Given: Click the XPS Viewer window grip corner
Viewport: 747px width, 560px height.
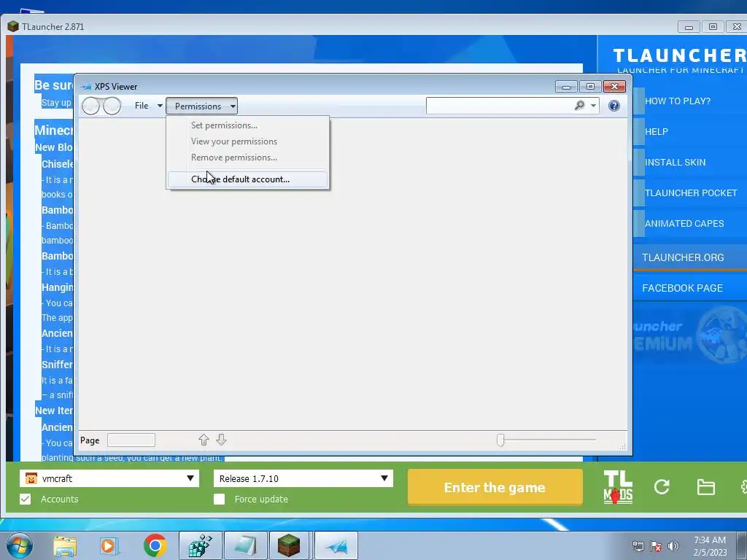Looking at the screenshot, I should (x=623, y=446).
